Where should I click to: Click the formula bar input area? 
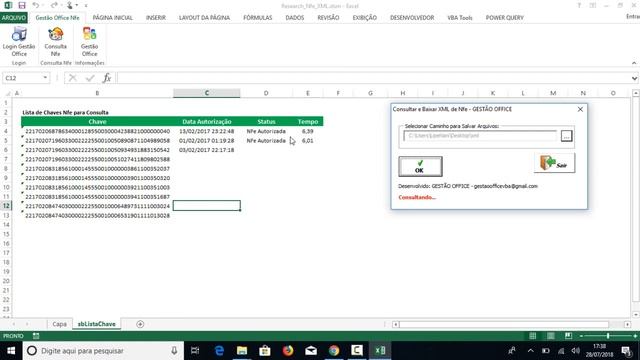(x=373, y=78)
